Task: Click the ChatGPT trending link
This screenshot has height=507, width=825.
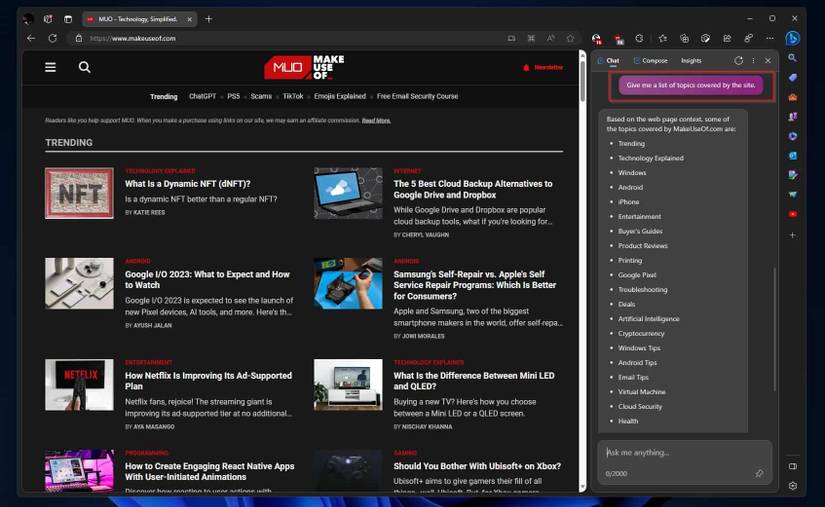Action: pos(203,96)
